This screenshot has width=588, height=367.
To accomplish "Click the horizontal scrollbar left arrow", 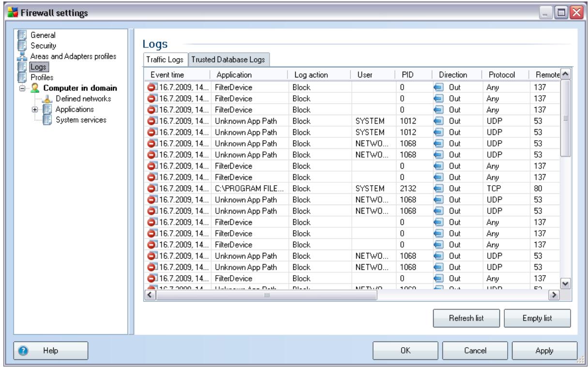I will 150,294.
